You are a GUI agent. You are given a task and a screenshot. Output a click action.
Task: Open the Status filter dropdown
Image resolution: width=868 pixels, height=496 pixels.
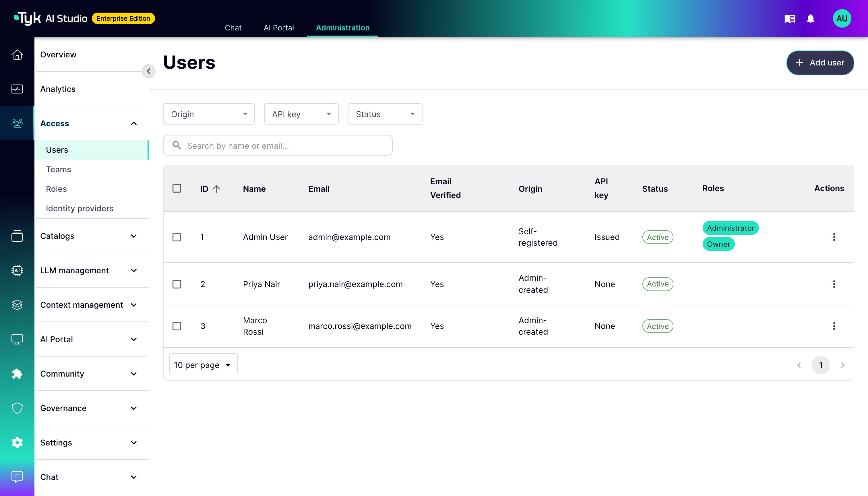[385, 114]
